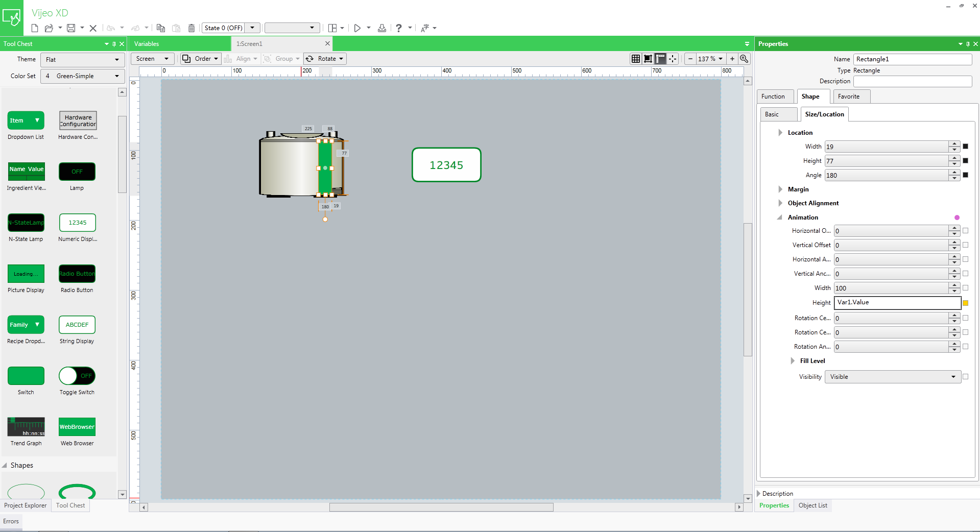Toggle the grid display icon
The height and width of the screenshot is (532, 980).
(636, 59)
